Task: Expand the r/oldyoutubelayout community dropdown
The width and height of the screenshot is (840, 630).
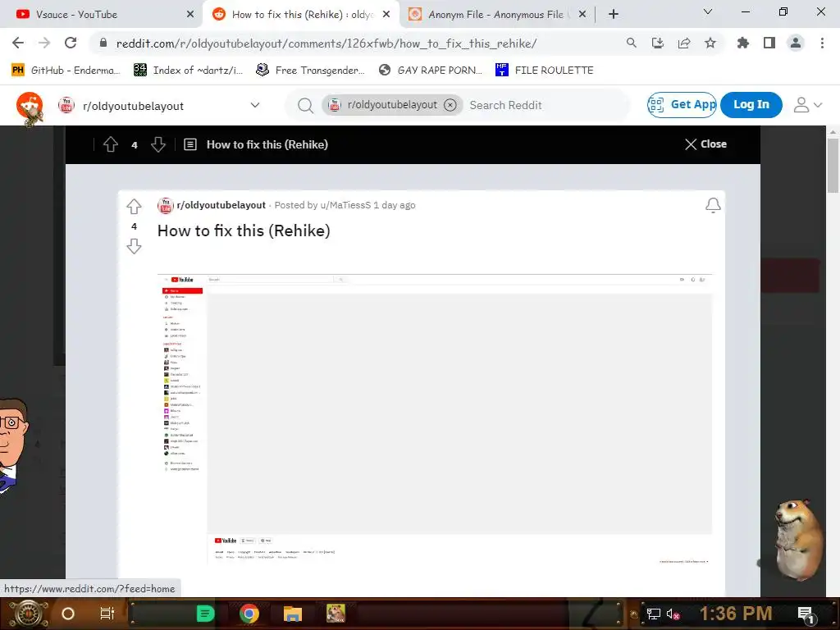Action: (255, 105)
